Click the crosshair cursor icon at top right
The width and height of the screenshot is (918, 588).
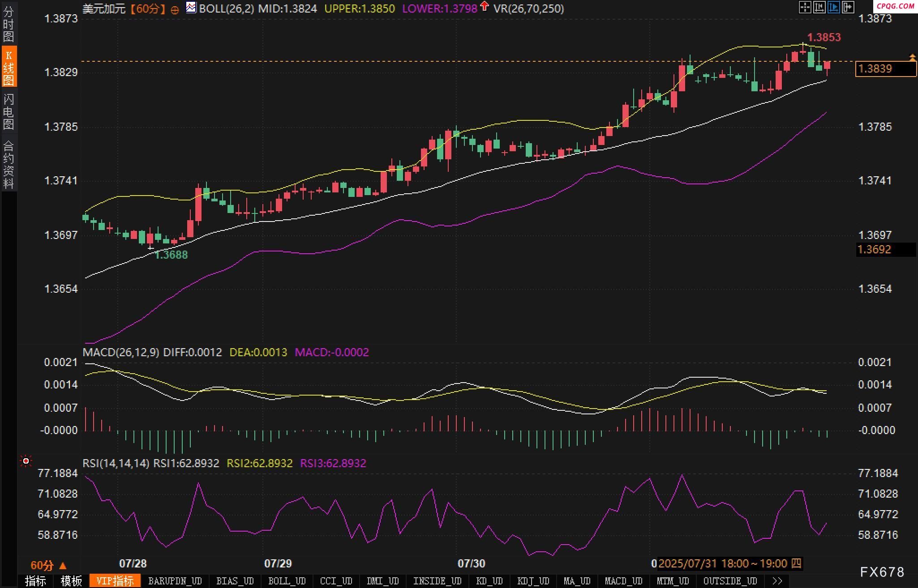click(x=805, y=7)
